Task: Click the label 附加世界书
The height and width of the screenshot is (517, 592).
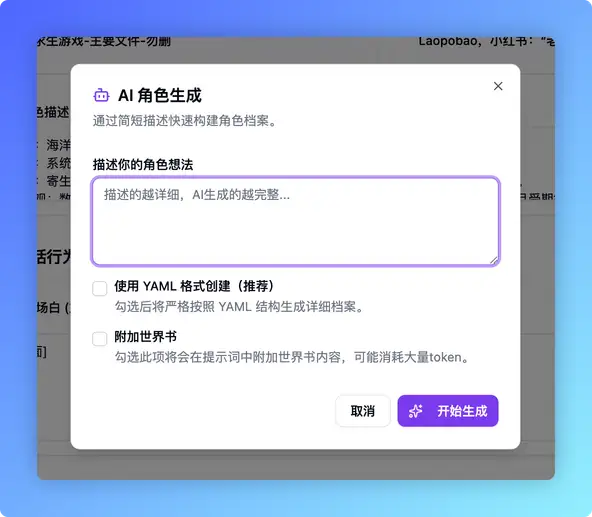Action: click(x=145, y=336)
